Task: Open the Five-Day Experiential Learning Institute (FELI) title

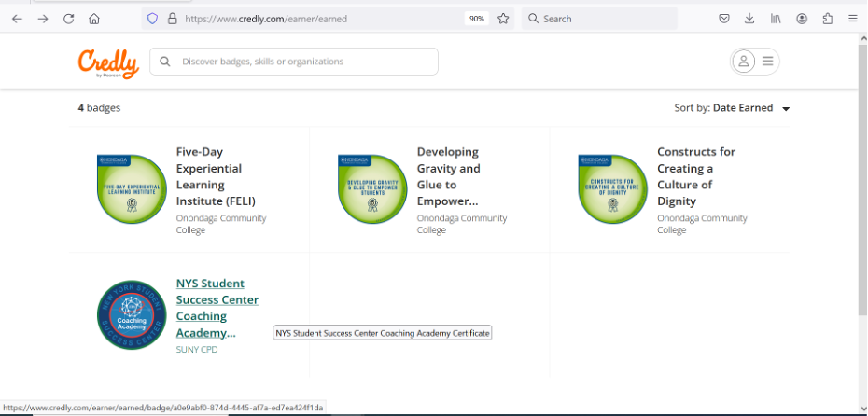Action: (216, 176)
